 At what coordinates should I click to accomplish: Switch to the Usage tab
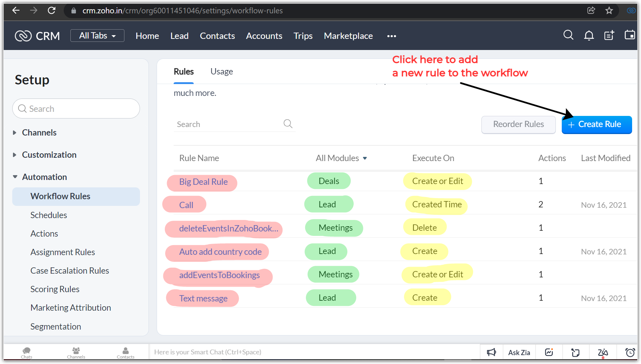click(x=221, y=71)
